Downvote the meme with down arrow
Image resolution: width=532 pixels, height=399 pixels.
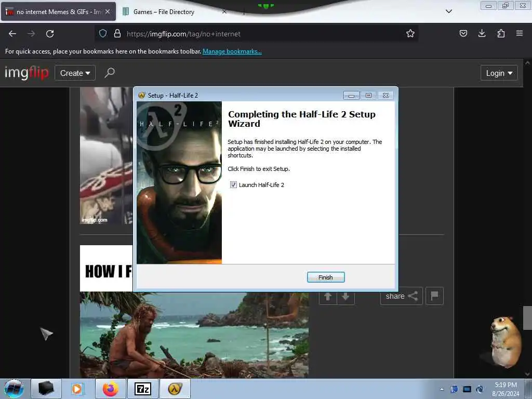click(345, 297)
